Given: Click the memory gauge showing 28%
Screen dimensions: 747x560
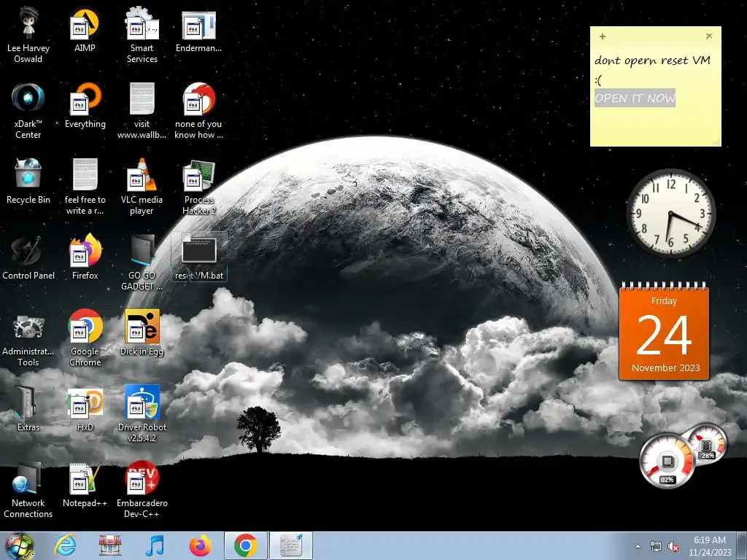Looking at the screenshot, I should click(x=706, y=444).
